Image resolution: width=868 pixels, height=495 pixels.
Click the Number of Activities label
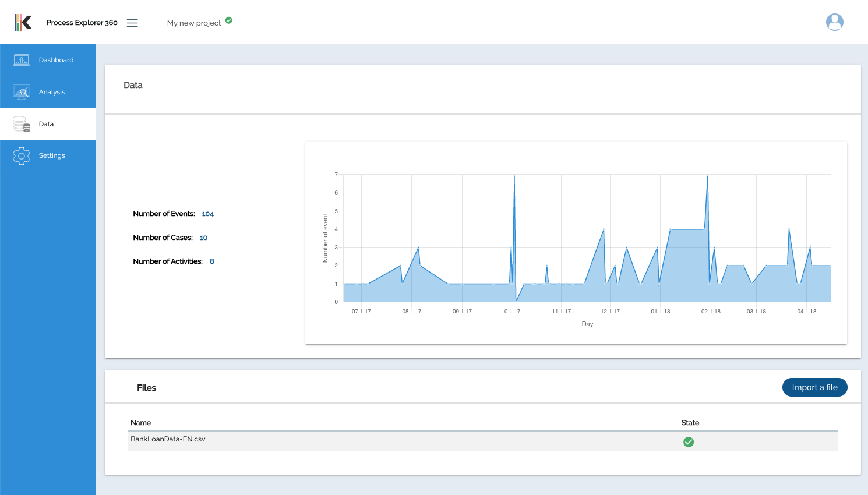point(168,261)
